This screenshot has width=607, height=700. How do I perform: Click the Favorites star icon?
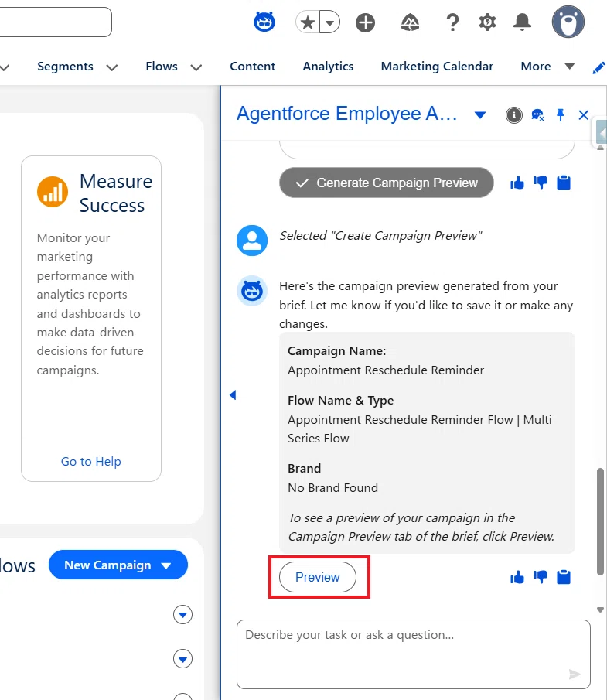(308, 22)
